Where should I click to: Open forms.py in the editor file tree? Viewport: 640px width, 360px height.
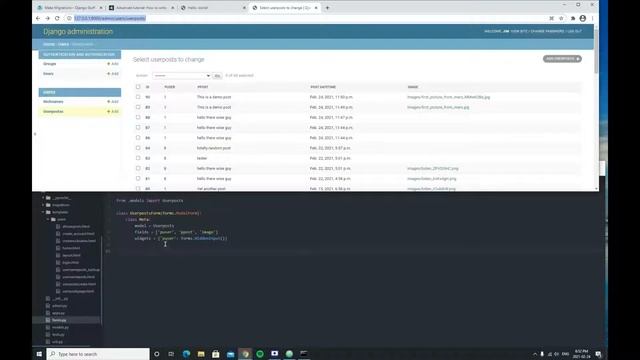click(x=59, y=320)
